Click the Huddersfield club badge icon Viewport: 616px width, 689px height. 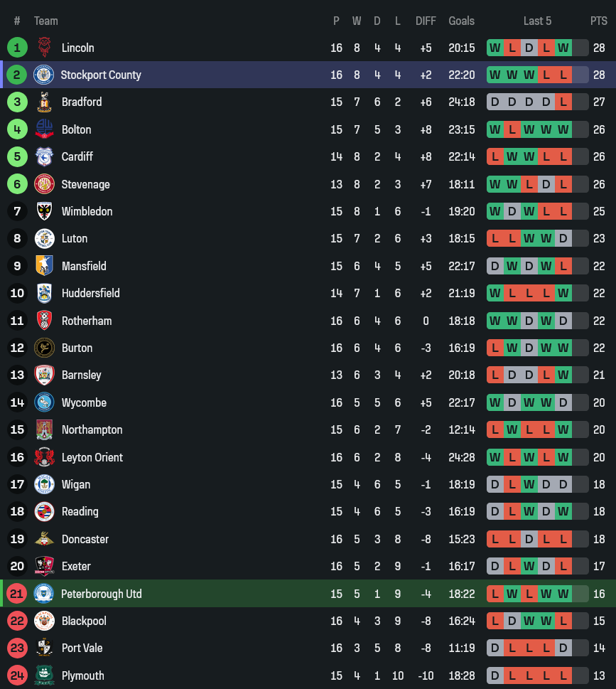[x=44, y=293]
